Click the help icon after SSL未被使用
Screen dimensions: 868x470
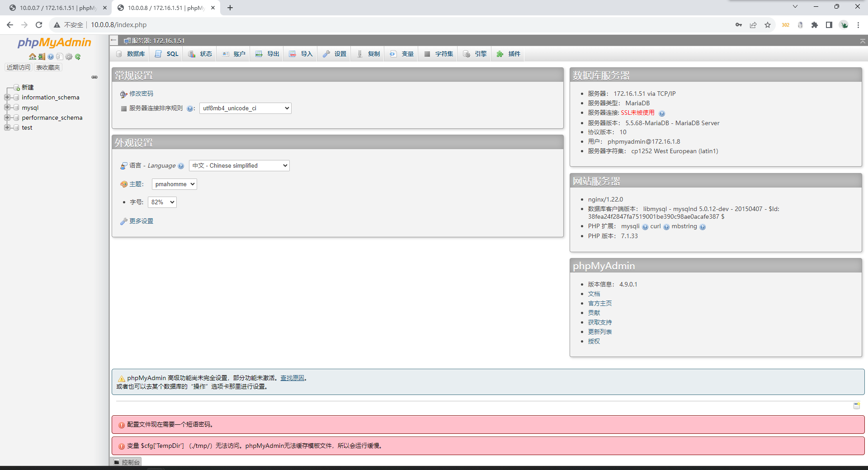tap(662, 113)
